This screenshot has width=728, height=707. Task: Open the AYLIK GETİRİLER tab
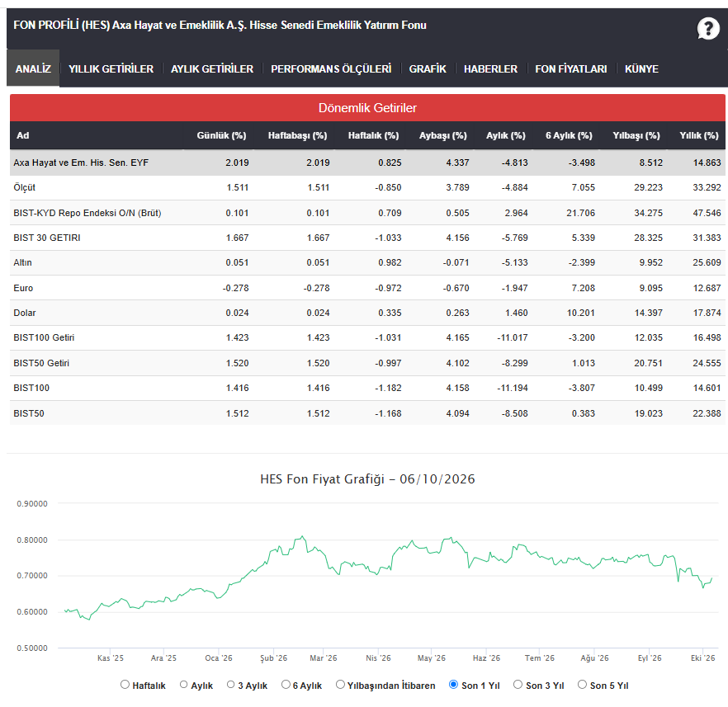(212, 68)
